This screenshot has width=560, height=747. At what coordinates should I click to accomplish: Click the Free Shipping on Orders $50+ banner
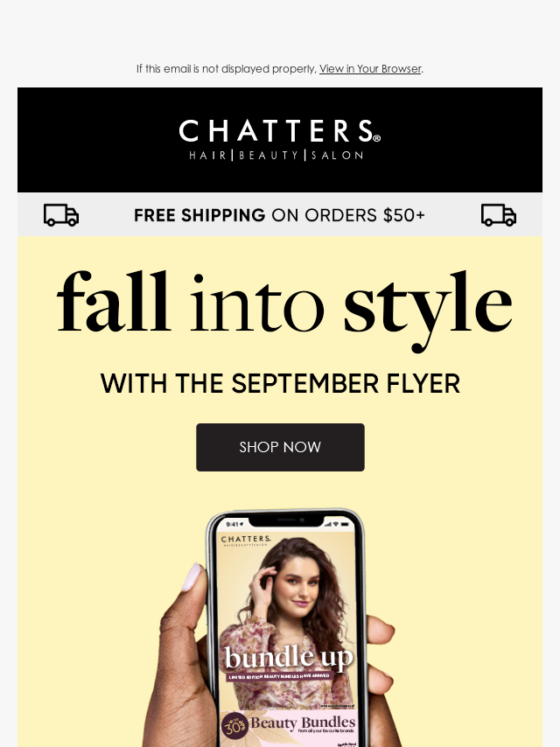(280, 215)
